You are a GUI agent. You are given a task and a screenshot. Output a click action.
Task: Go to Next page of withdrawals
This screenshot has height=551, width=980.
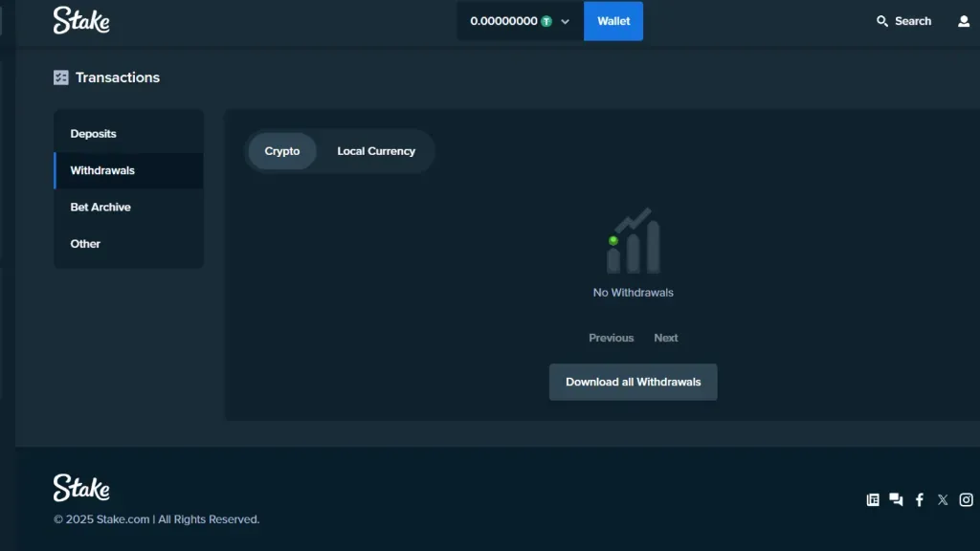(x=666, y=338)
